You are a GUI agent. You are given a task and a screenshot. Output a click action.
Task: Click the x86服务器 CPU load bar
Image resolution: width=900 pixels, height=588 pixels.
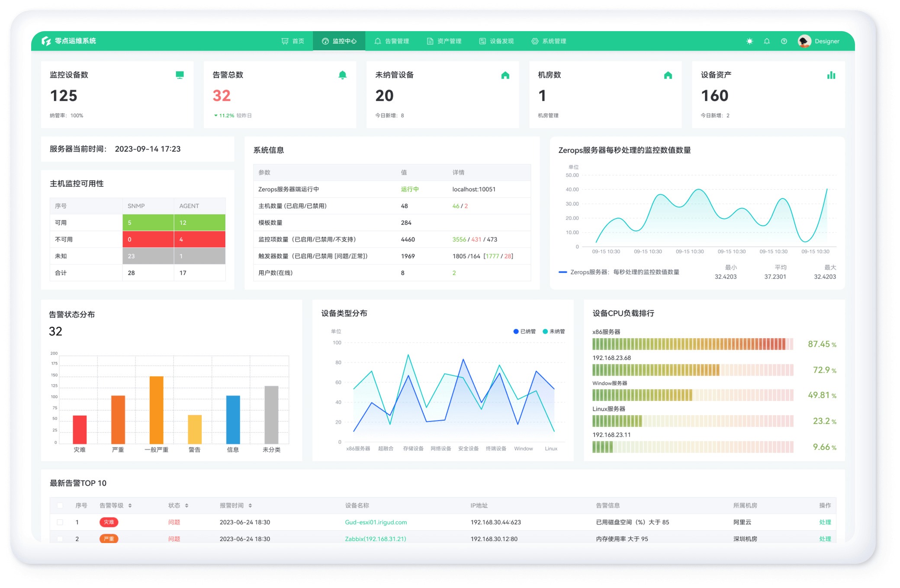[692, 344]
